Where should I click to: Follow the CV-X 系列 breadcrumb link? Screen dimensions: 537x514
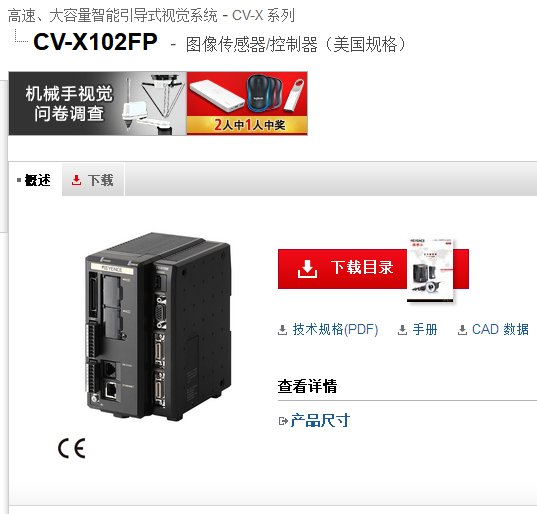pyautogui.click(x=263, y=15)
